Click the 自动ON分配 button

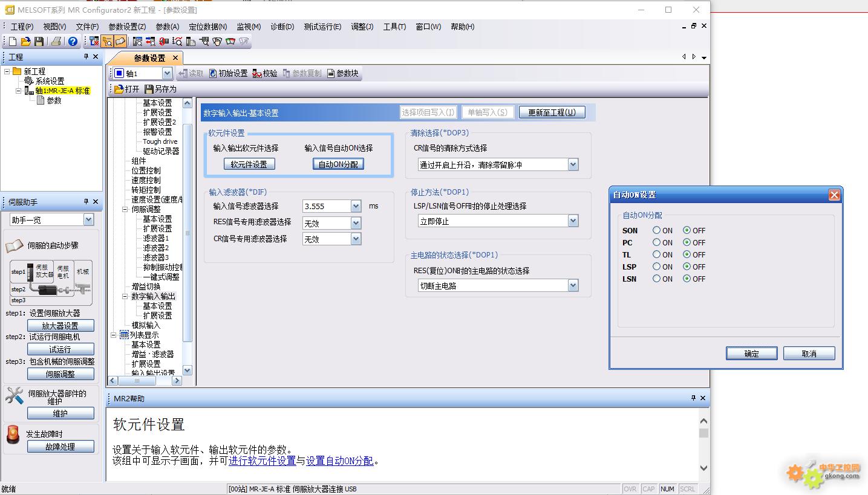tap(338, 164)
